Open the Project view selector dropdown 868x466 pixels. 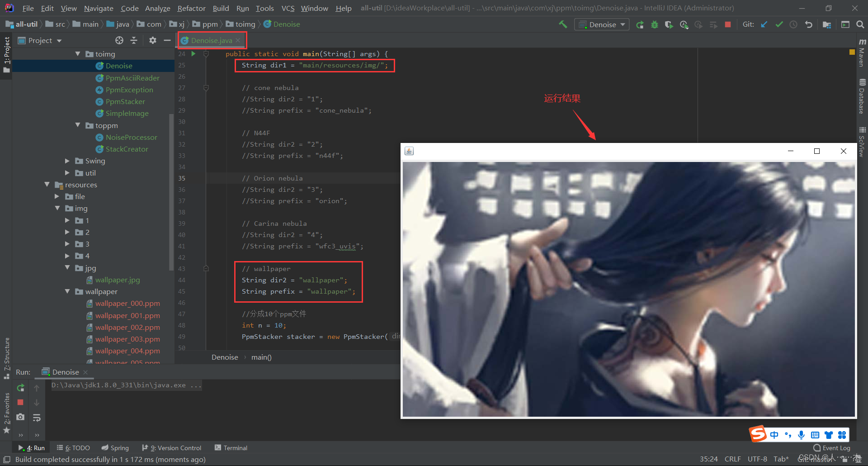40,40
